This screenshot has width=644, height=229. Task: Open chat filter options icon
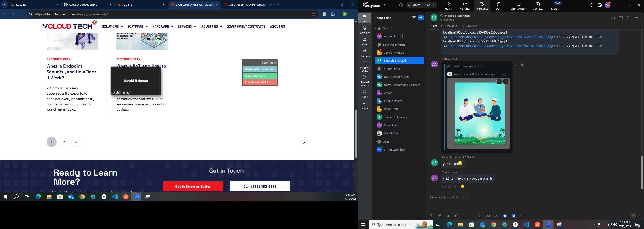click(414, 18)
